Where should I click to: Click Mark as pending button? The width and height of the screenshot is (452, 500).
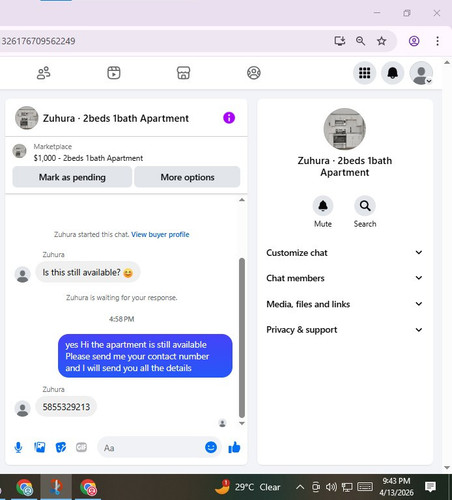click(72, 177)
